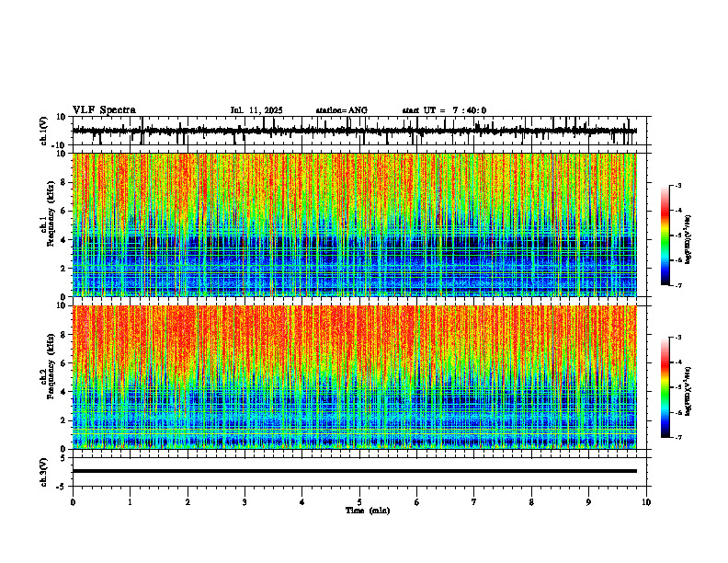Select the ch.2 "Frequency (kHz)" axis label
The image size is (728, 563).
51,366
